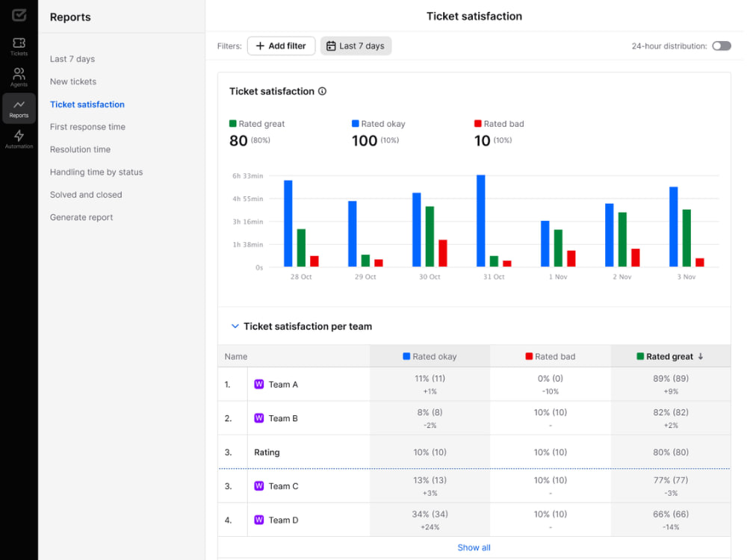The width and height of the screenshot is (747, 560).
Task: Click the info icon beside Ticket satisfaction
Action: point(323,91)
